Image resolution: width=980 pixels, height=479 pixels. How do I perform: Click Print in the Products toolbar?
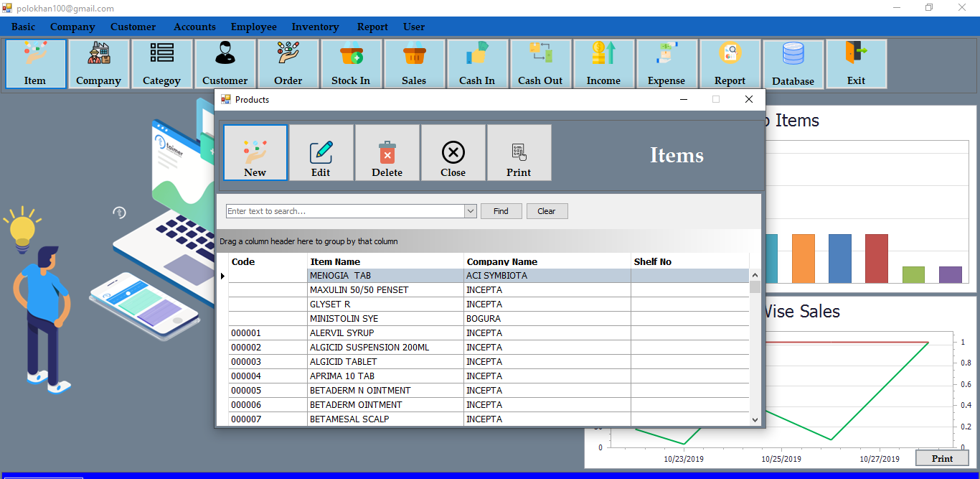(519, 152)
